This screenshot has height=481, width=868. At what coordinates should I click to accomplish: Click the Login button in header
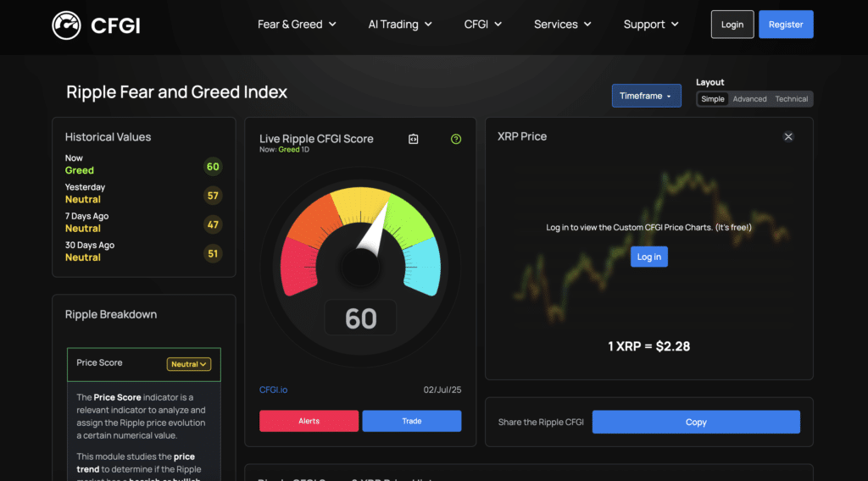point(732,25)
